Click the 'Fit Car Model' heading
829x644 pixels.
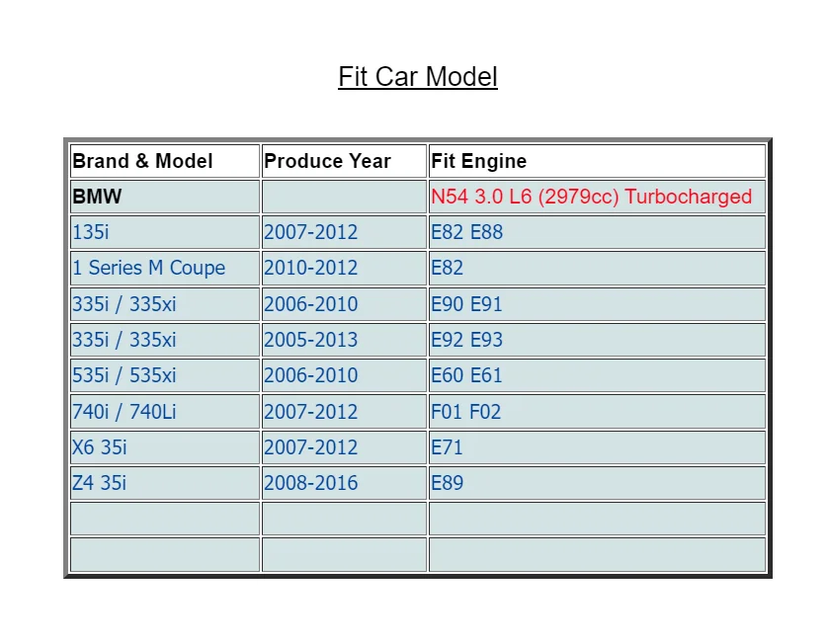417,77
